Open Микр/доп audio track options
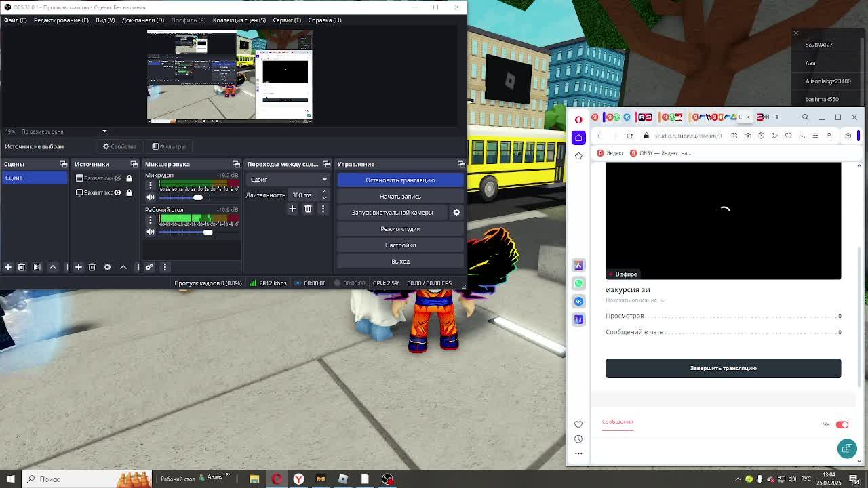 (151, 185)
